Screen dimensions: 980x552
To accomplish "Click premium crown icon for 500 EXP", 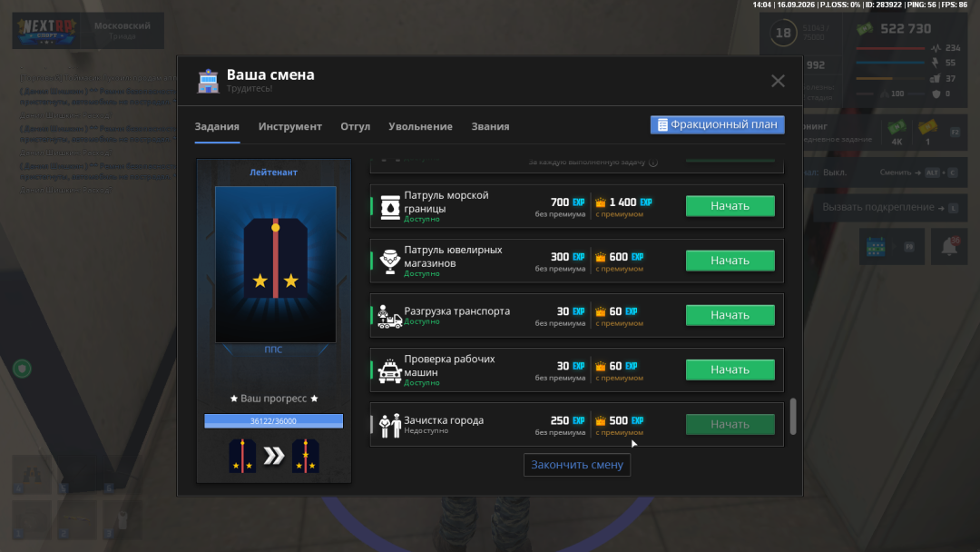I will click(601, 420).
